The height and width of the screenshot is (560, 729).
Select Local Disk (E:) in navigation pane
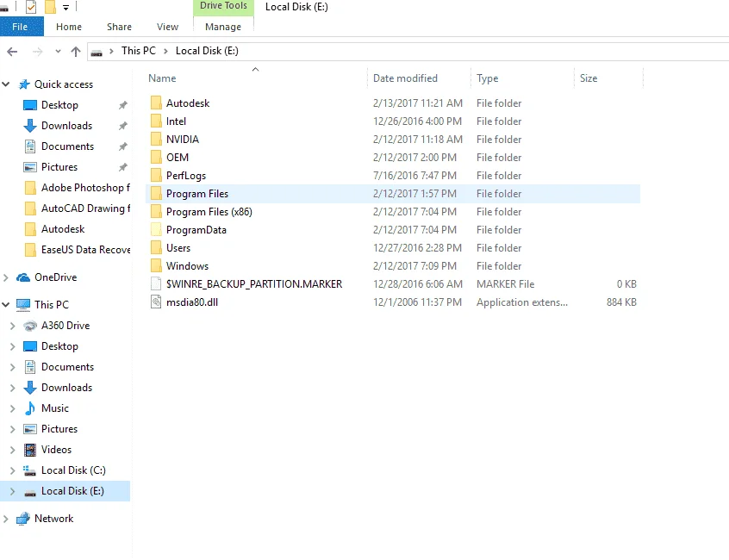(x=65, y=491)
